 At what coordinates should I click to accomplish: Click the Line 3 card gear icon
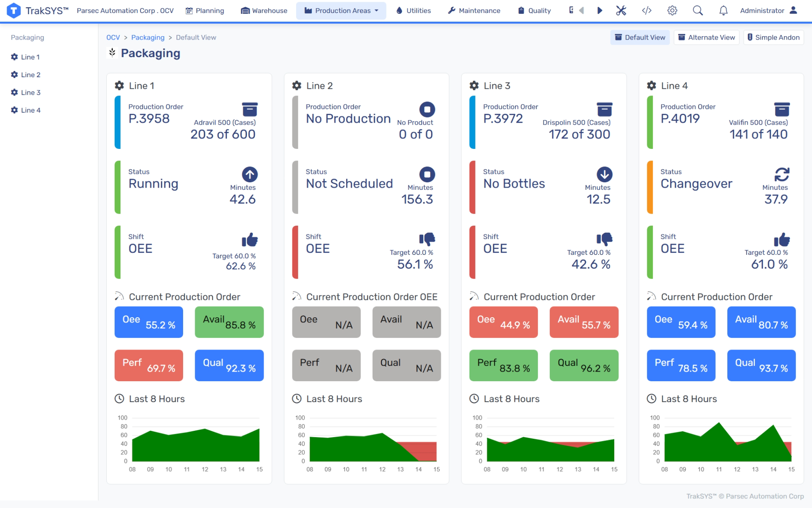tap(474, 86)
